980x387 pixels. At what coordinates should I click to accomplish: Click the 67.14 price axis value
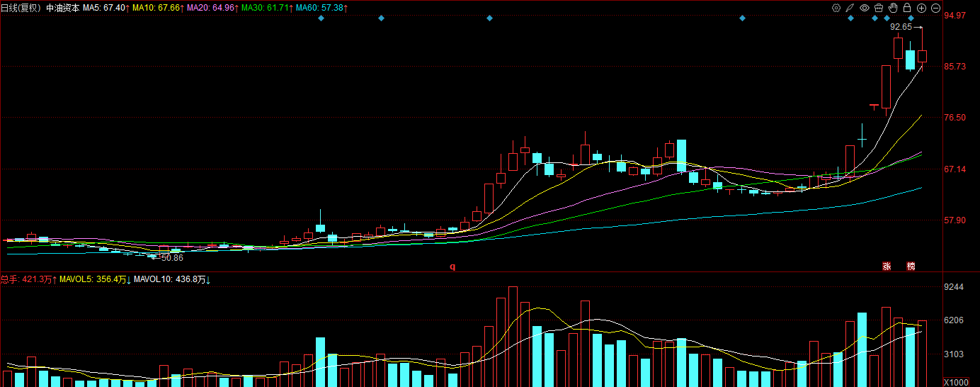pyautogui.click(x=956, y=169)
